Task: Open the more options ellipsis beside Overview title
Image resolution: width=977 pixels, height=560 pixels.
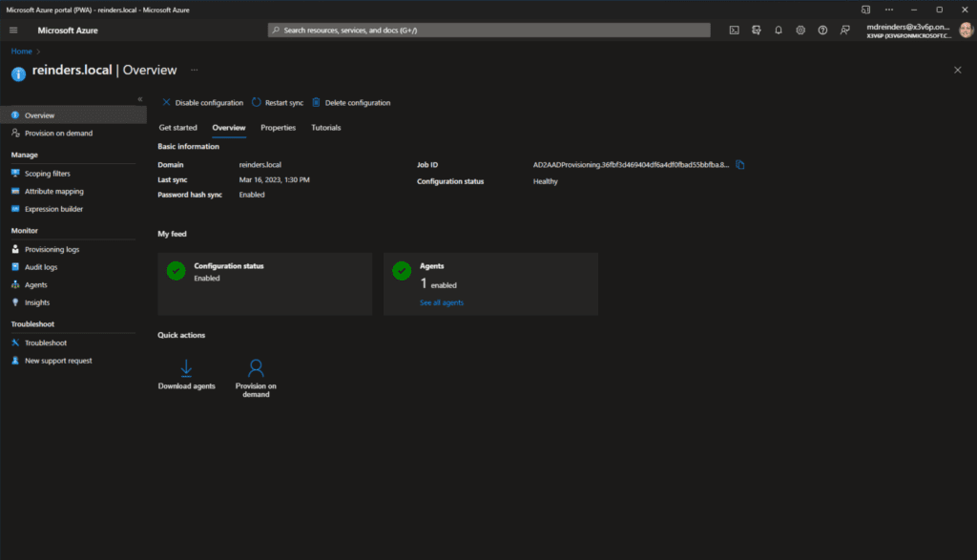Action: click(195, 70)
